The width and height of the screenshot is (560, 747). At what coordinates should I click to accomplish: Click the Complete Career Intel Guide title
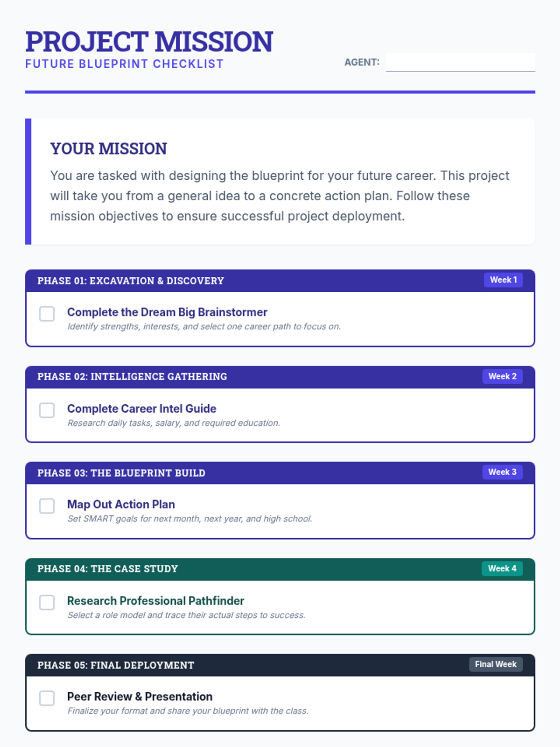point(142,409)
